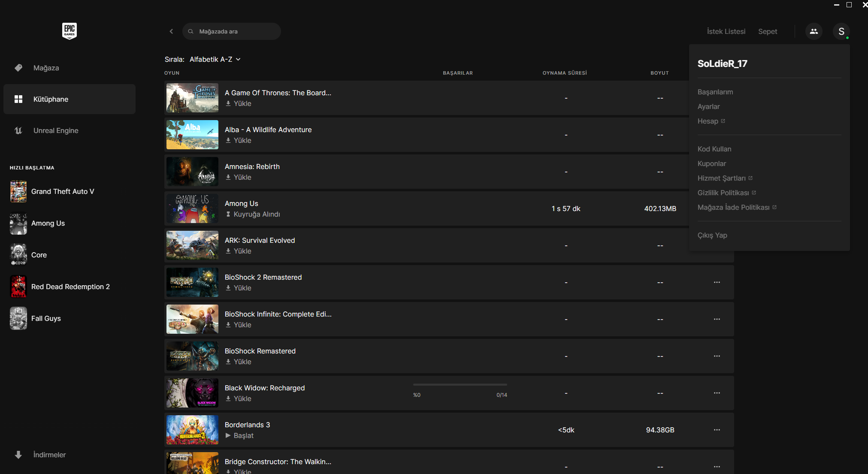Click the Bridge Constructor: The Walking title
Image resolution: width=868 pixels, height=474 pixels.
(x=278, y=462)
